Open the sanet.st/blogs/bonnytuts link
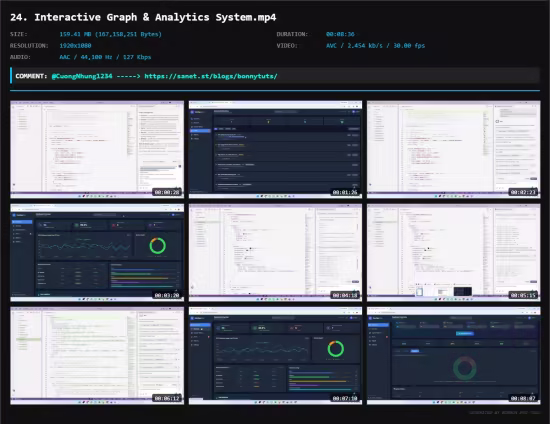The height and width of the screenshot is (424, 550). (x=211, y=76)
